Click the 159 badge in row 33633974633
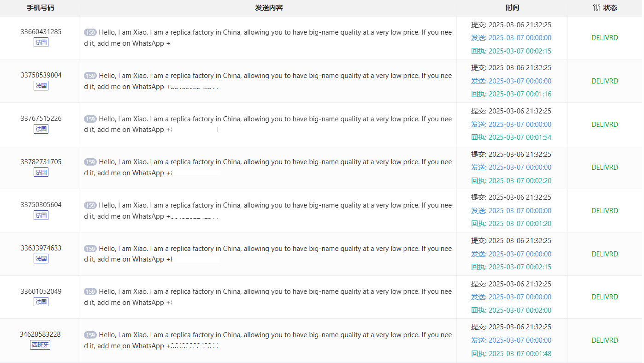 pos(90,249)
